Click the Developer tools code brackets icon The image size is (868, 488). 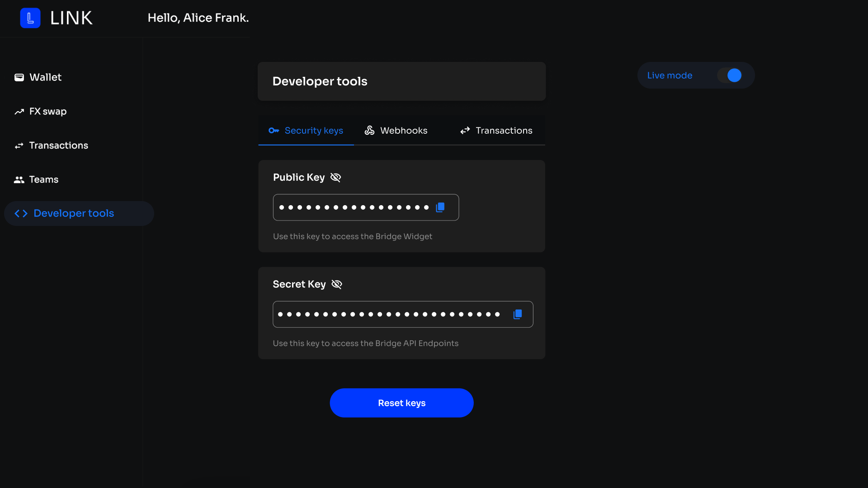coord(21,214)
